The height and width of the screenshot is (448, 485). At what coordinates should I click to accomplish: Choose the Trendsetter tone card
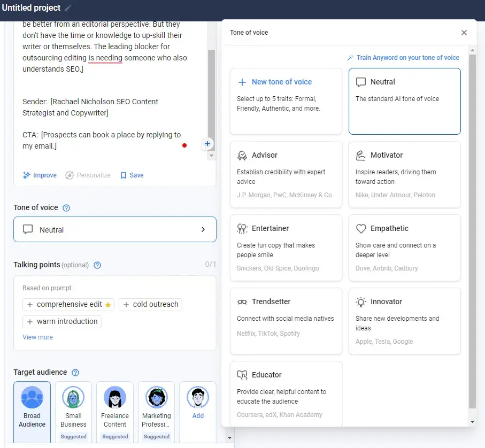(x=286, y=321)
